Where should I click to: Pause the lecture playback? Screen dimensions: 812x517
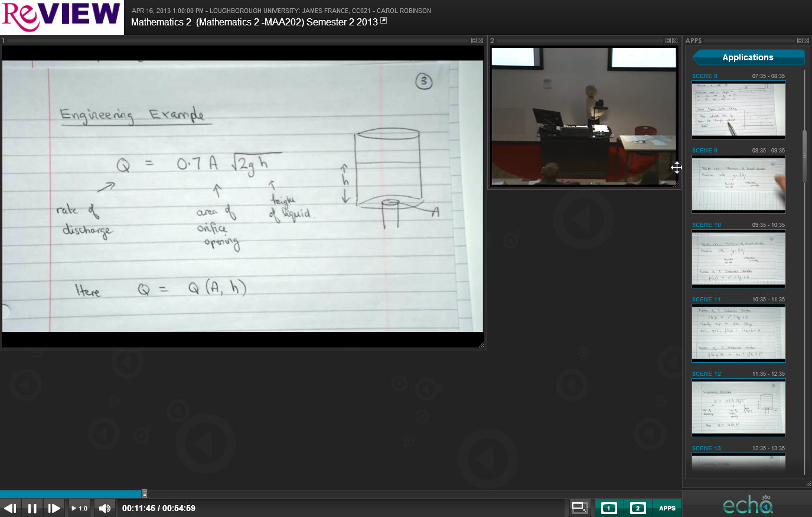(x=32, y=508)
